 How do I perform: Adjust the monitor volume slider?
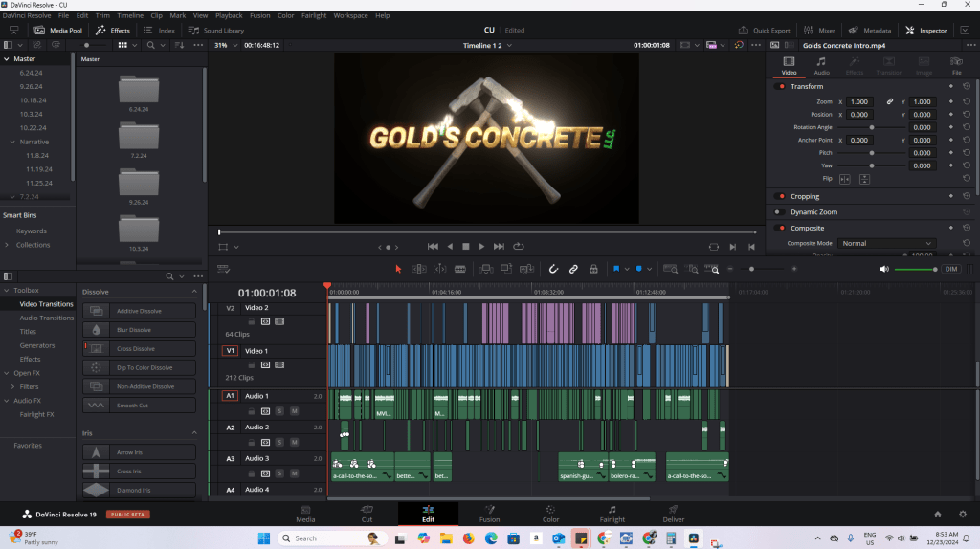coord(916,269)
